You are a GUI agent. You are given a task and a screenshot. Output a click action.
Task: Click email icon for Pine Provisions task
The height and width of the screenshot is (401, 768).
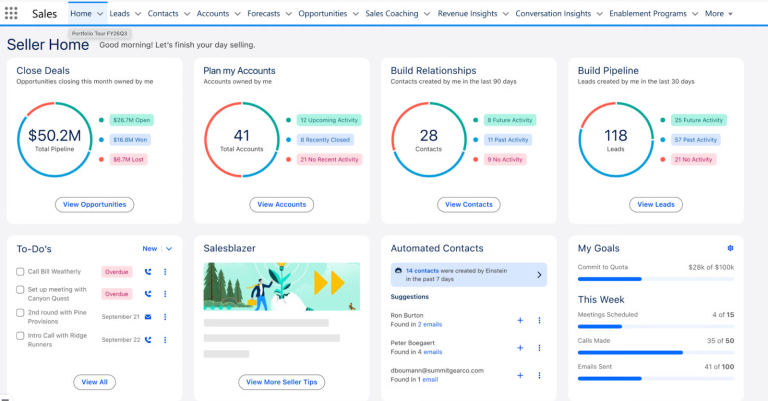pyautogui.click(x=148, y=317)
